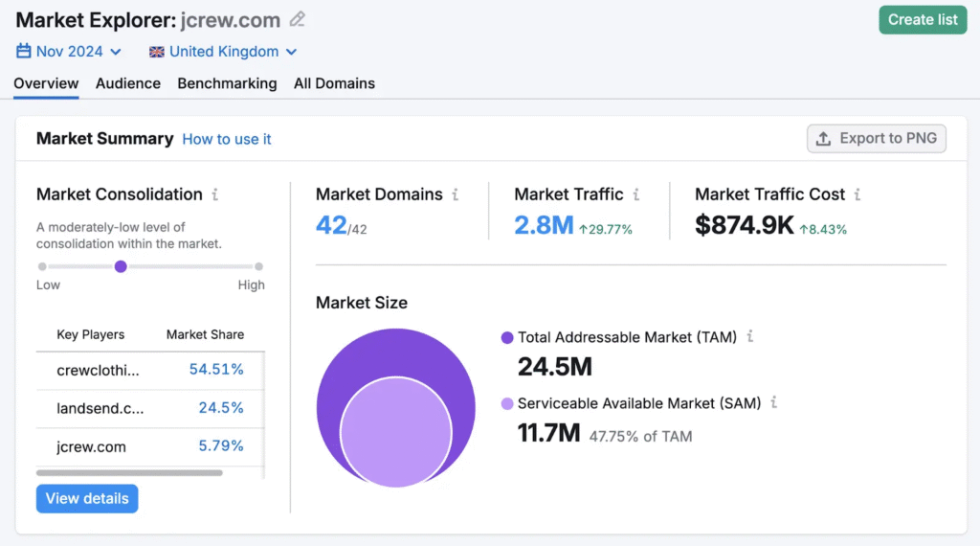980x546 pixels.
Task: Open the All Domains tab
Action: [334, 83]
